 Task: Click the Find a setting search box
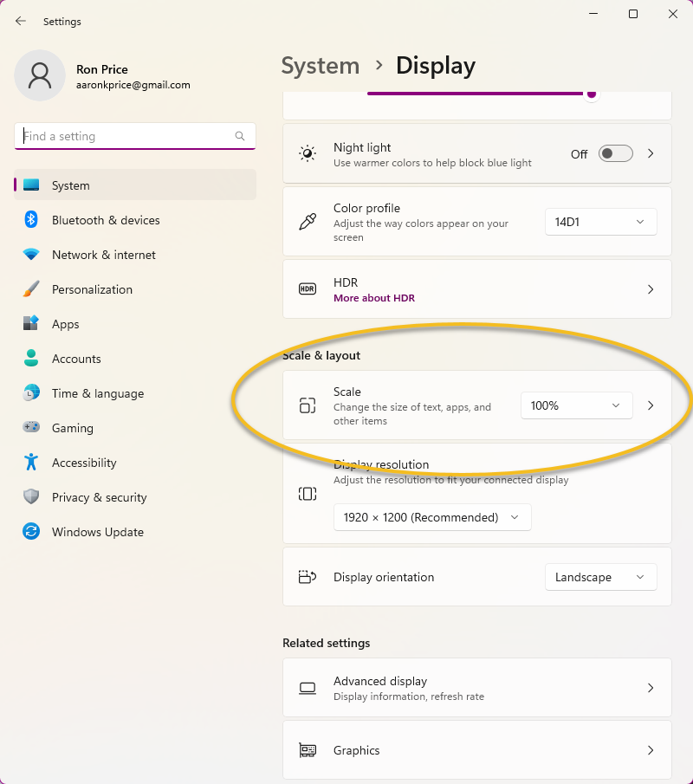[126, 136]
